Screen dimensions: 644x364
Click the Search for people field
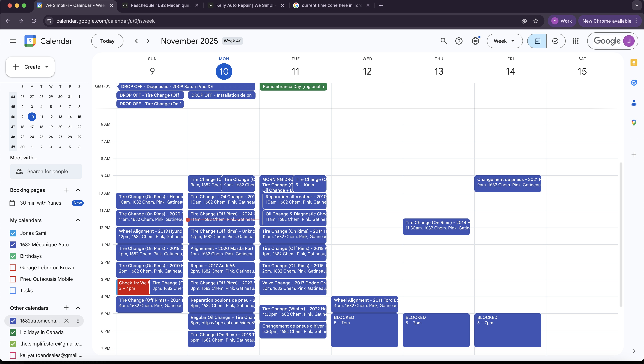[x=47, y=172]
